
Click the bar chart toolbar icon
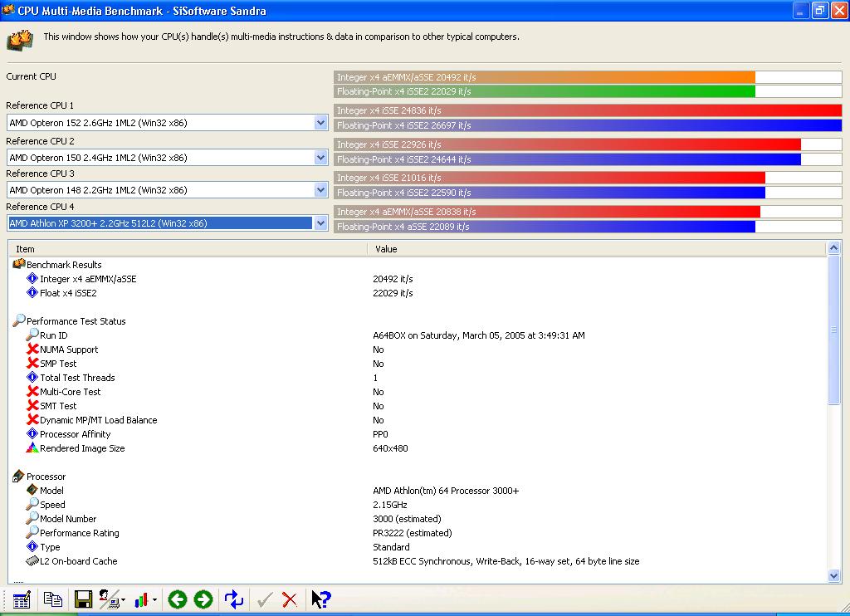click(x=142, y=599)
